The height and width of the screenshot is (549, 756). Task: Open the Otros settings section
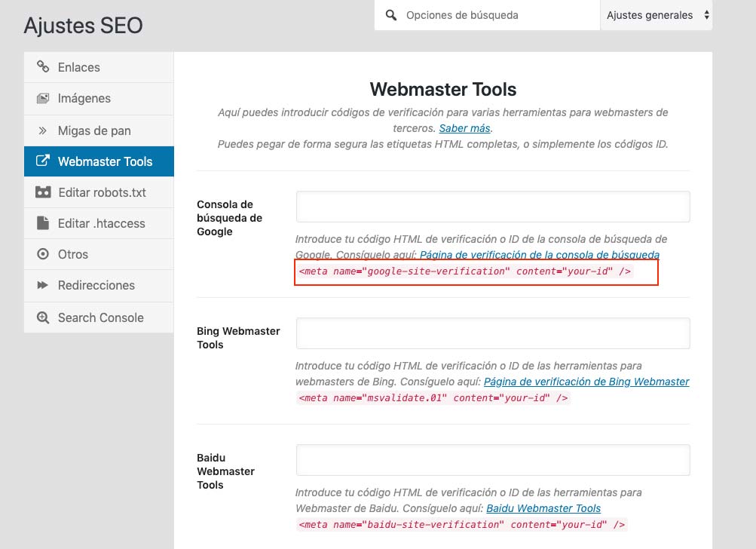pyautogui.click(x=73, y=254)
